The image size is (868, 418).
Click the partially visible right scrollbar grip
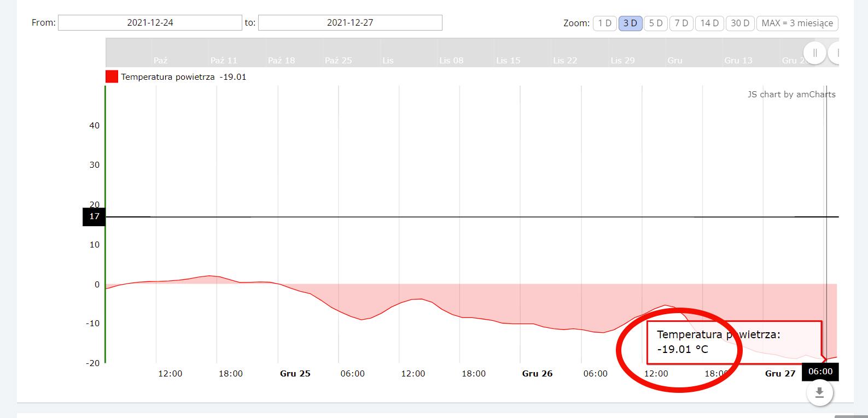click(x=835, y=53)
